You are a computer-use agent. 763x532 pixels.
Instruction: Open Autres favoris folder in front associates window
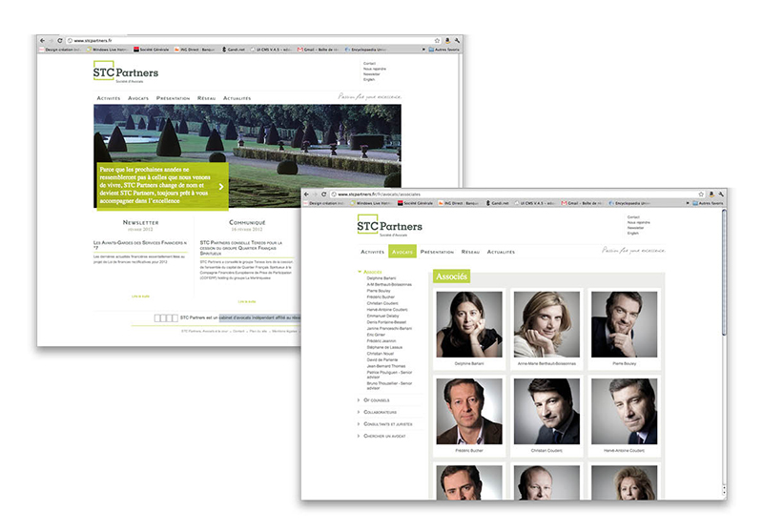[x=708, y=203]
